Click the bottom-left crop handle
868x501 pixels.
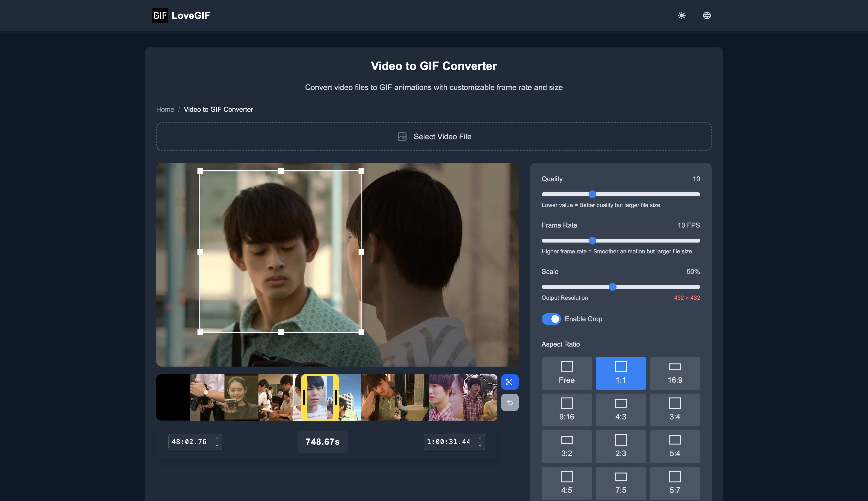click(200, 332)
